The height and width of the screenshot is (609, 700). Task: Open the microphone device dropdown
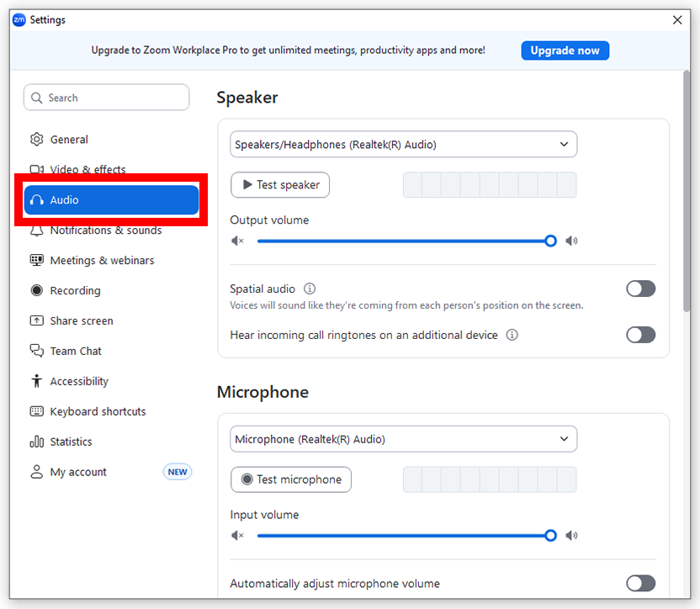[403, 438]
